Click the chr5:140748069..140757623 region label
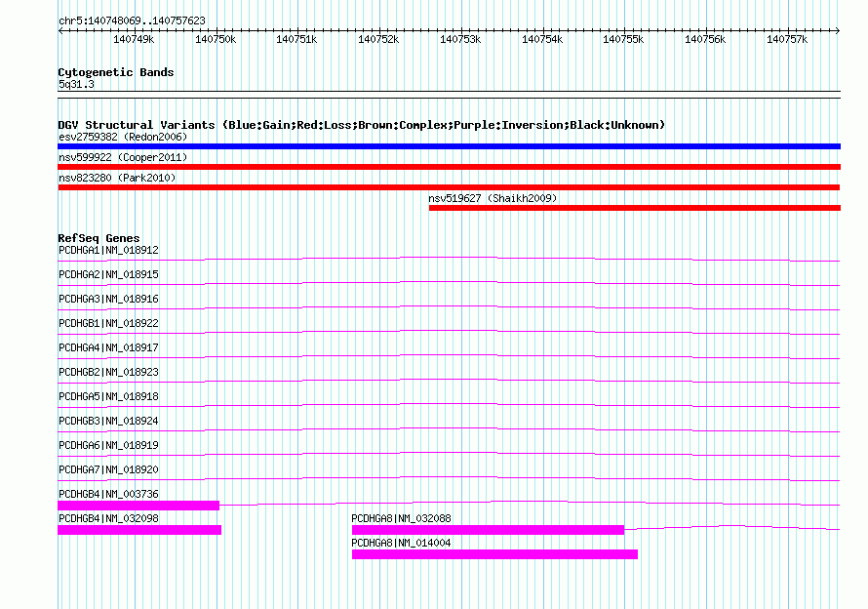The height and width of the screenshot is (609, 868). tap(132, 20)
